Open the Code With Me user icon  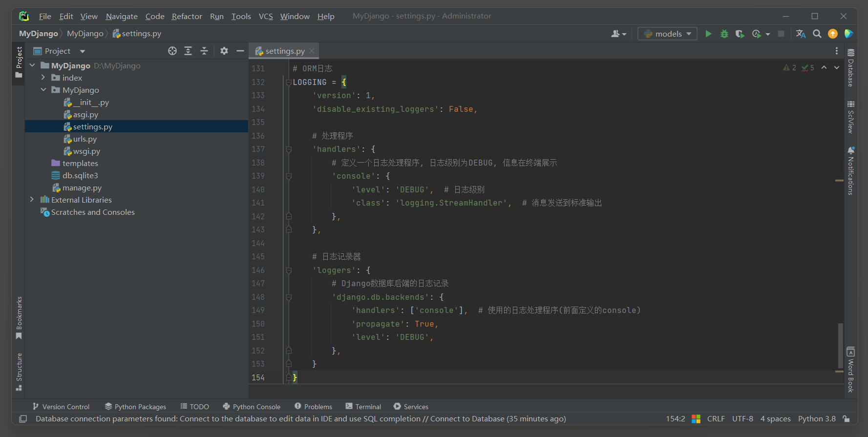pos(618,34)
